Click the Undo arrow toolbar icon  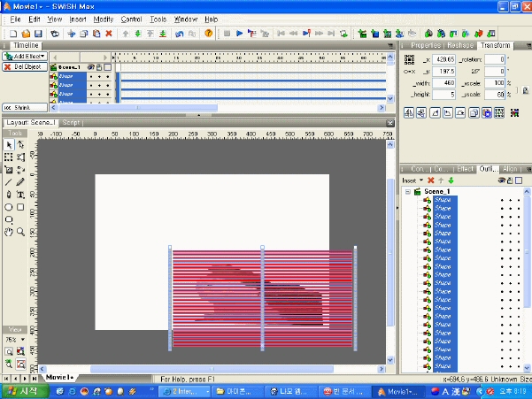179,34
